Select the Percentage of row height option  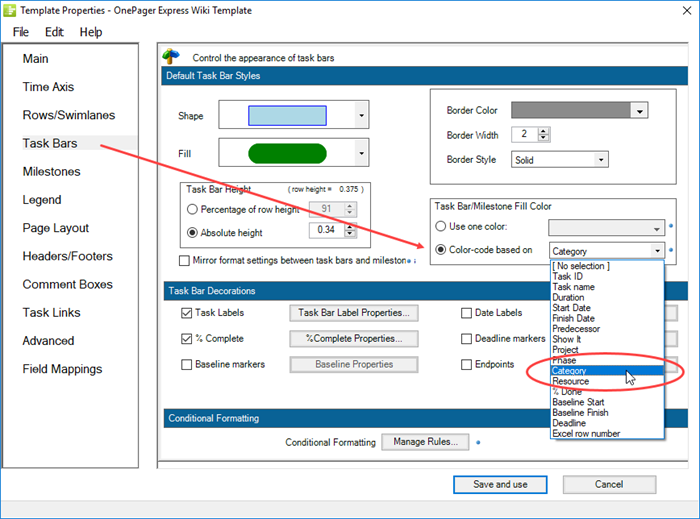(x=193, y=209)
